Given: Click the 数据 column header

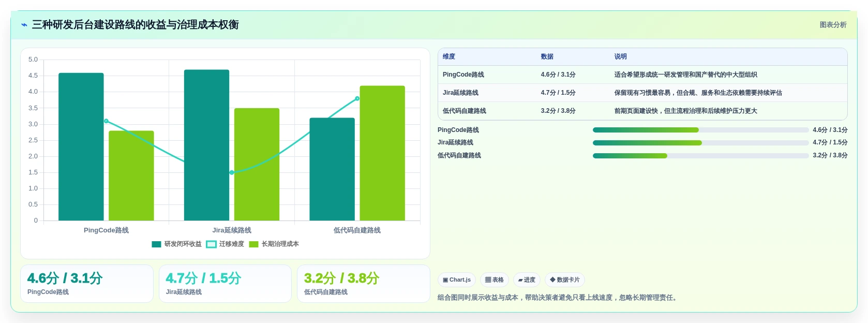Looking at the screenshot, I should tap(547, 56).
